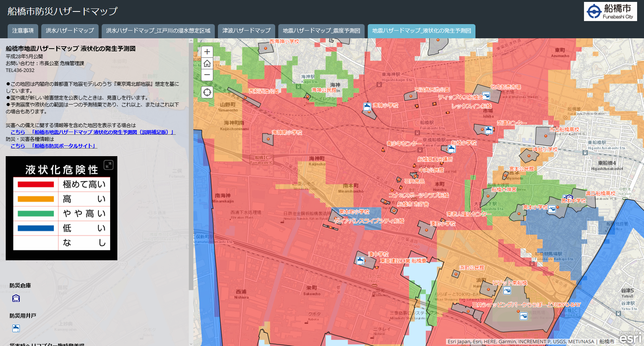Switch to 津波ハザードマップ tab
644x346 pixels.
tap(247, 31)
